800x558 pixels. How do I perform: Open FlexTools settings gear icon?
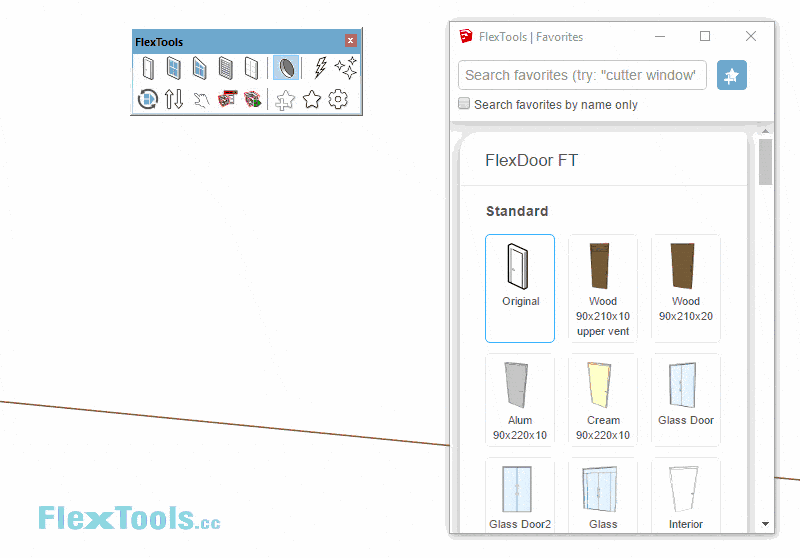(338, 99)
